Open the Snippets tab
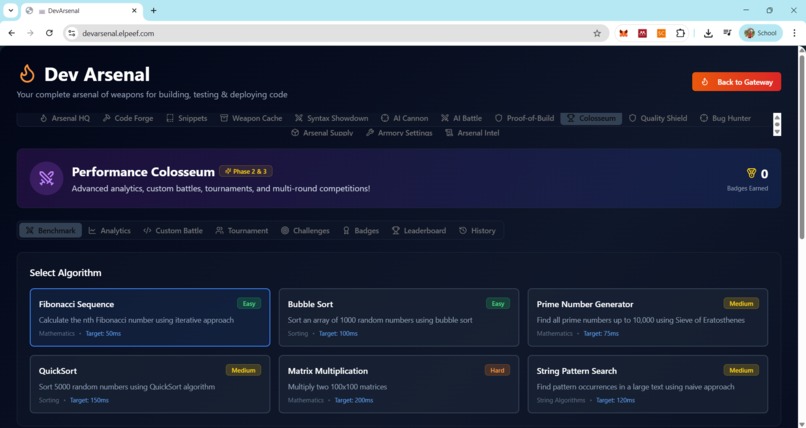 pyautogui.click(x=187, y=118)
